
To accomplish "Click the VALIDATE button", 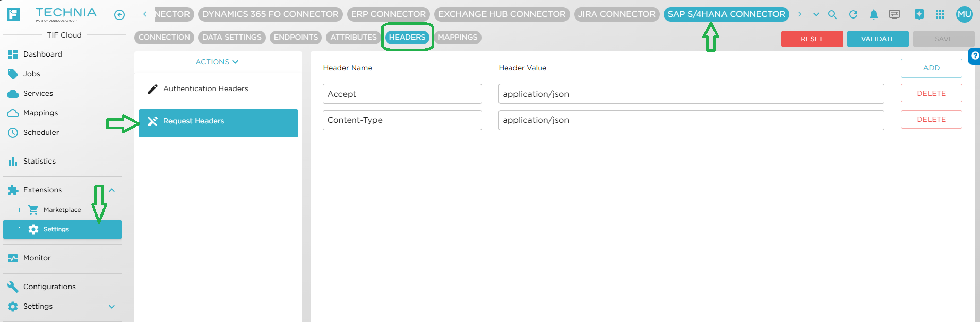I will tap(878, 39).
